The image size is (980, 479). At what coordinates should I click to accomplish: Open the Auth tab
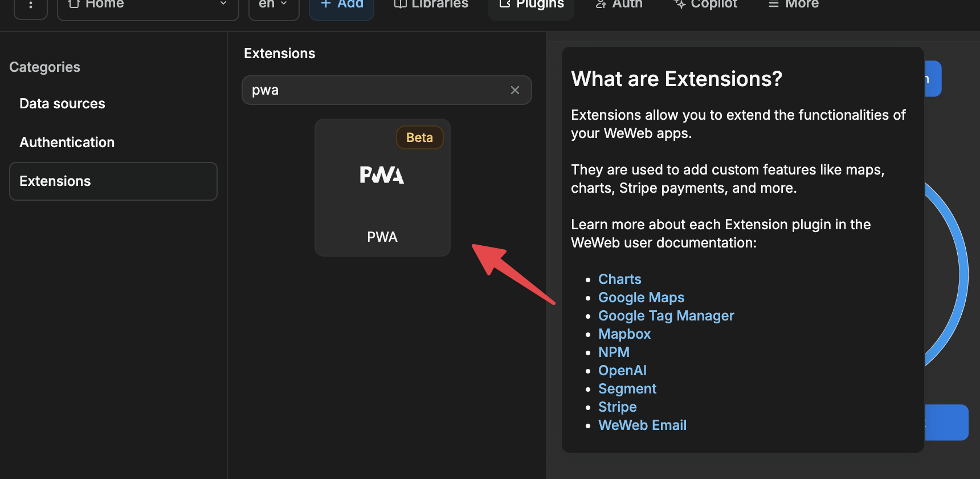tap(619, 6)
